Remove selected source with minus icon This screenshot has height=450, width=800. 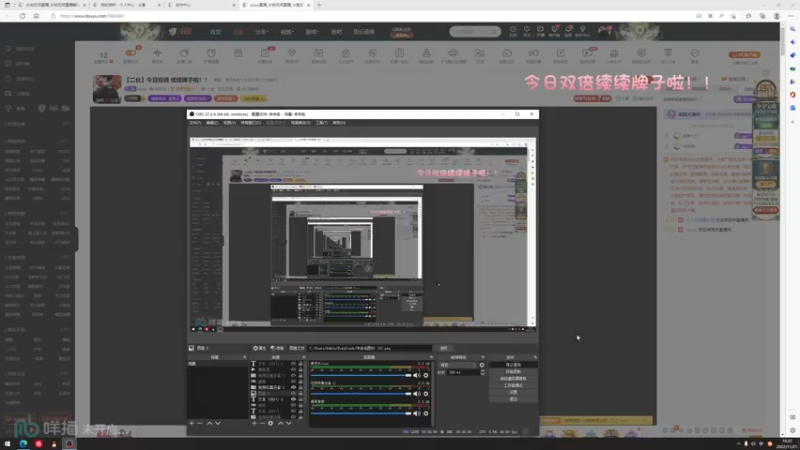pos(262,423)
